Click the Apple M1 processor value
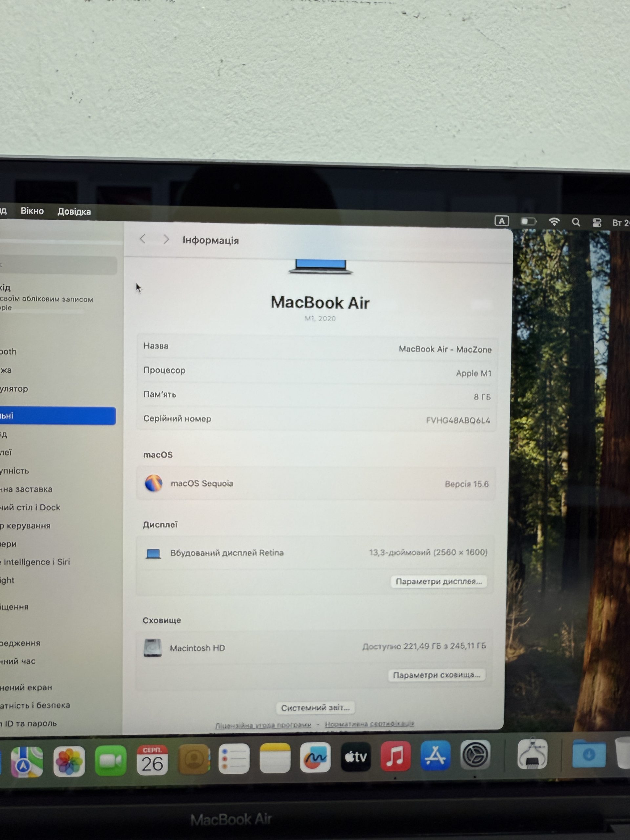 point(473,373)
